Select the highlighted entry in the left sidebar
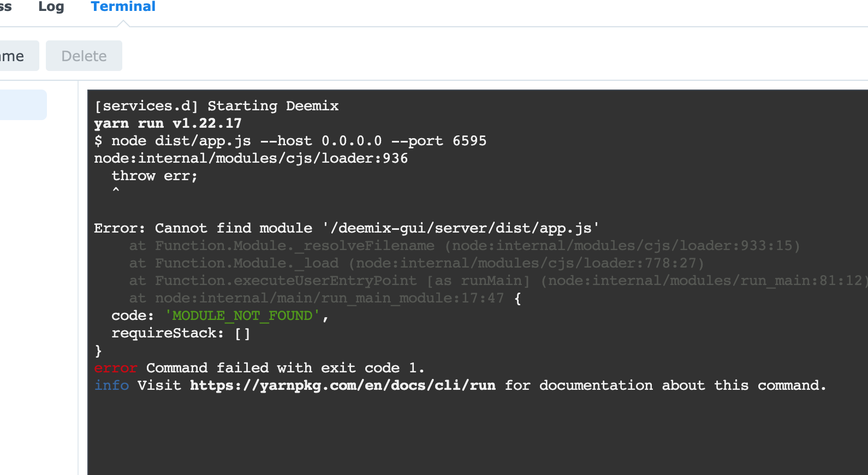 click(22, 105)
